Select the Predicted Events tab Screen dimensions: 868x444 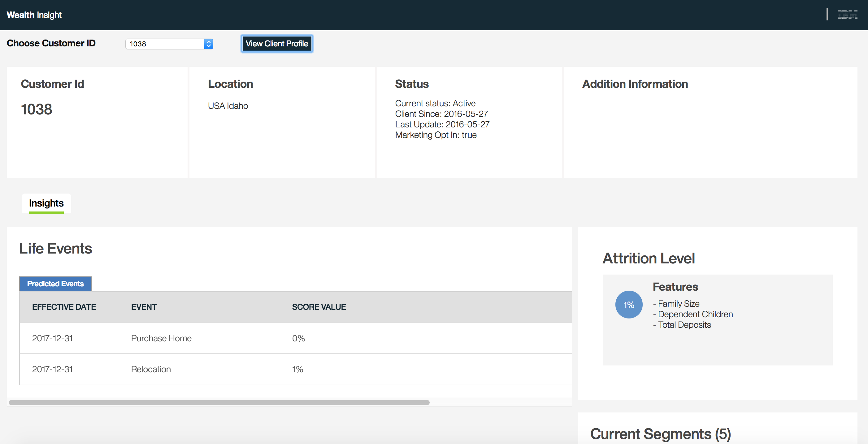point(55,284)
